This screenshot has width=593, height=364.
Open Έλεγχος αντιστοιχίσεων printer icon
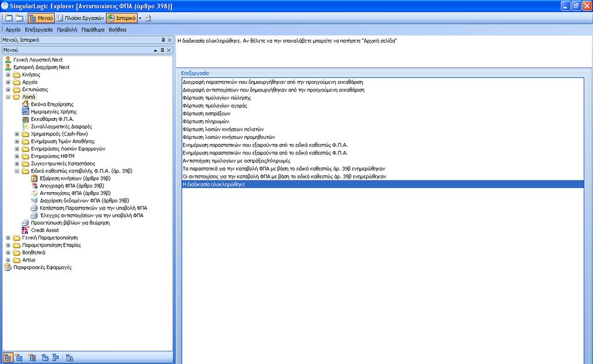(x=34, y=215)
